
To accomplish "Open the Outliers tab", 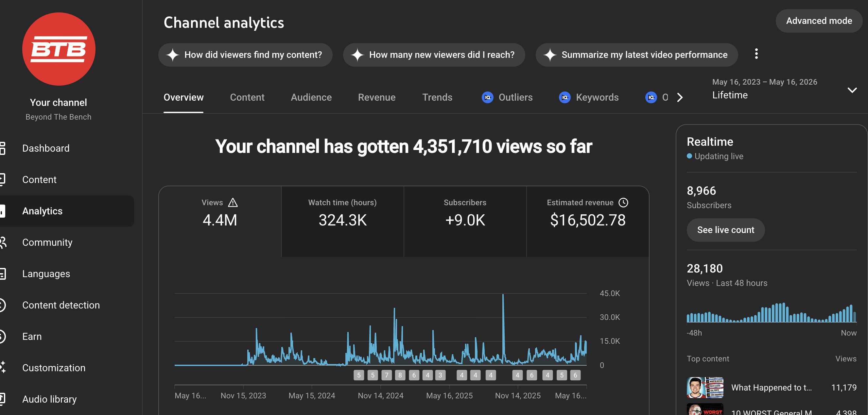I will click(x=507, y=98).
